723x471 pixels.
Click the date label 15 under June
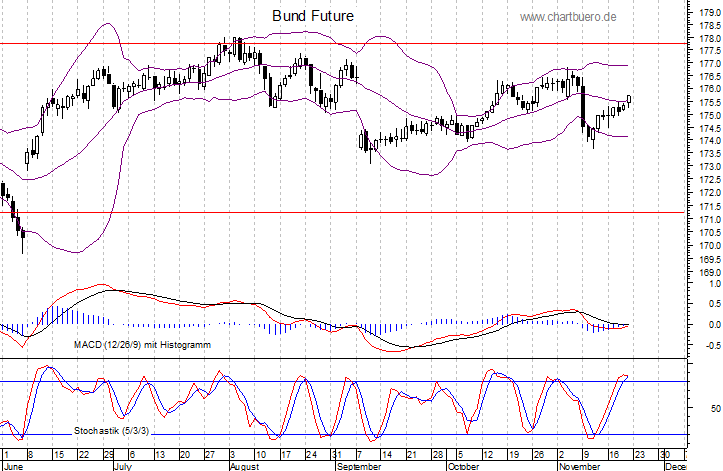coord(59,455)
